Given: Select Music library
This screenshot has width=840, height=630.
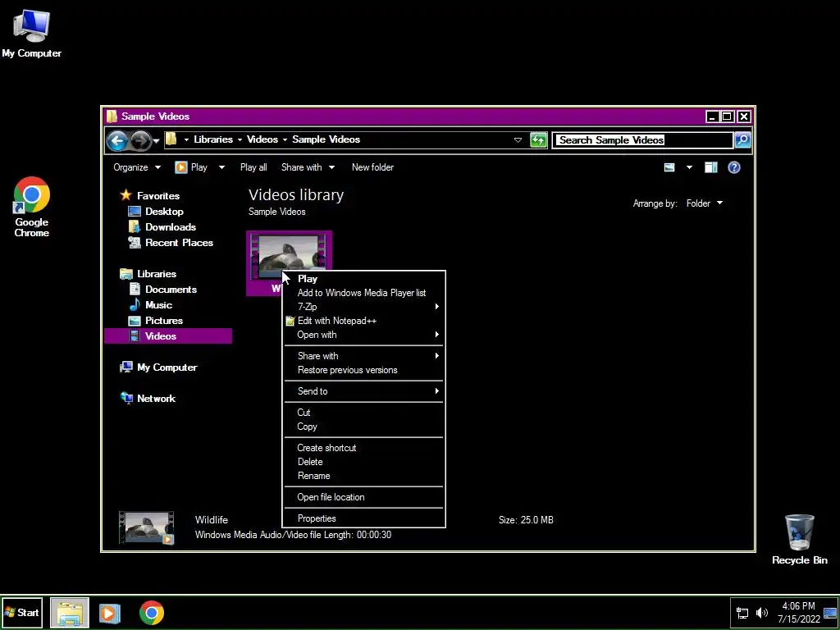Looking at the screenshot, I should [x=151, y=305].
